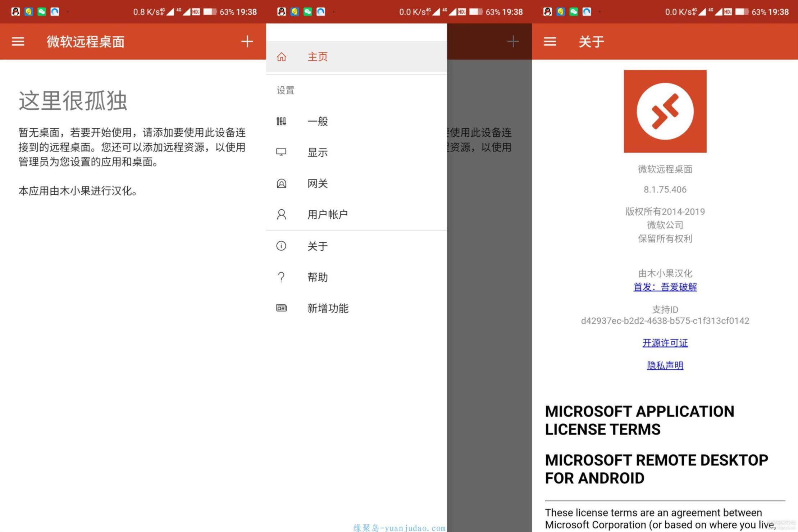The height and width of the screenshot is (532, 798).
Task: Click the monitor icon for 显示
Action: click(x=281, y=152)
